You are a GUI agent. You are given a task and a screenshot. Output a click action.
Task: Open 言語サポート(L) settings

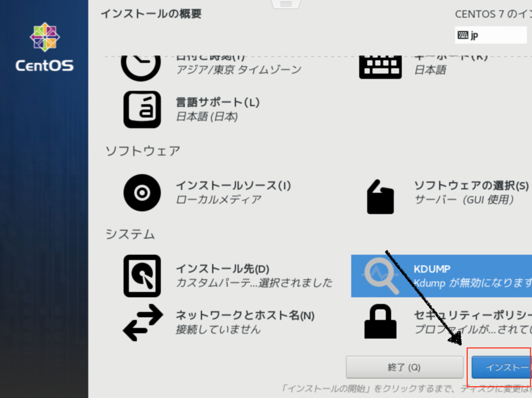click(x=218, y=102)
